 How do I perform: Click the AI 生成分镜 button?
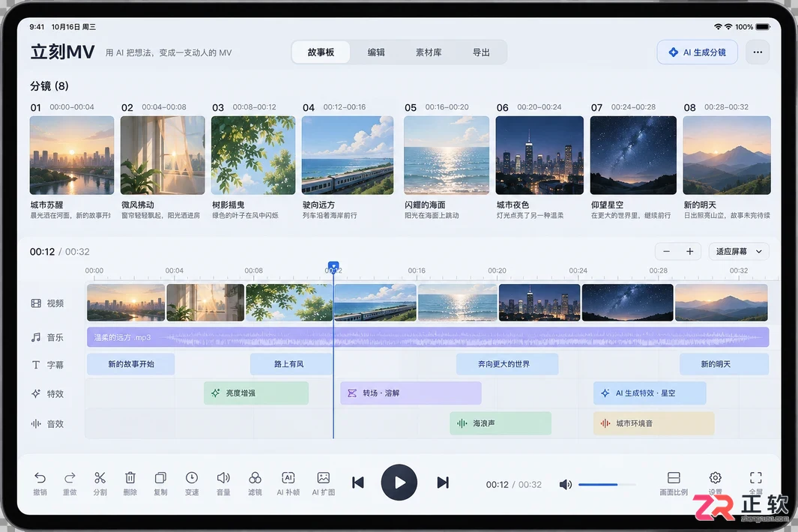tap(698, 52)
